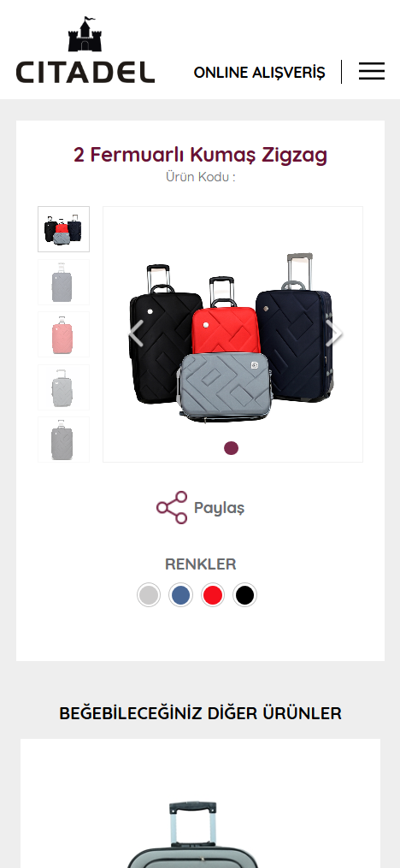Select the gray color swatch
The image size is (400, 868).
149,595
